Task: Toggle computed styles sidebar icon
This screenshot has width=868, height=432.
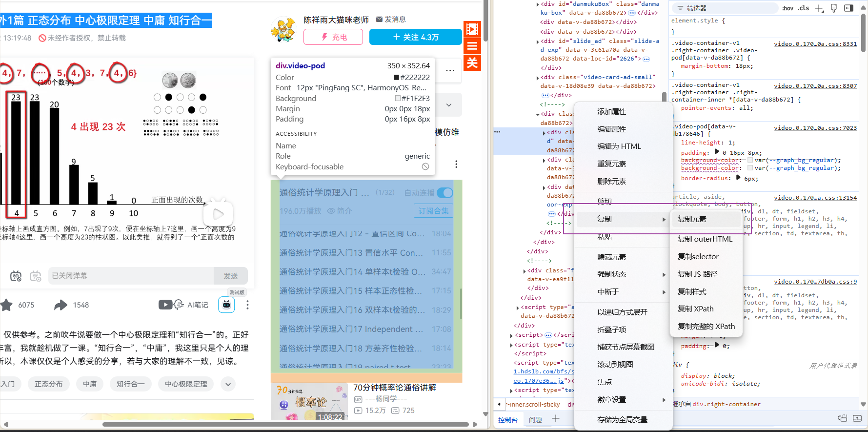Action: 849,8
